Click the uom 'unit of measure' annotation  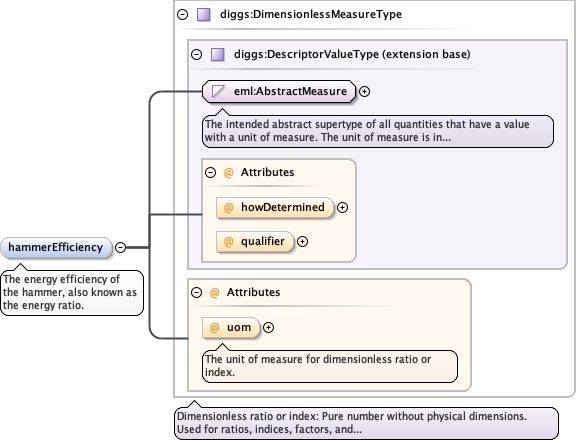pyautogui.click(x=330, y=366)
